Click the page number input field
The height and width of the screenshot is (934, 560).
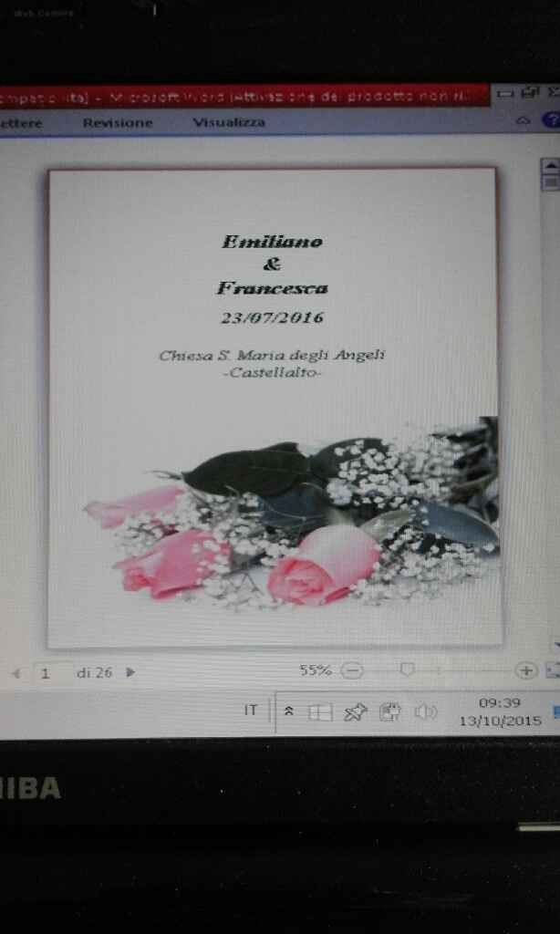tap(46, 673)
